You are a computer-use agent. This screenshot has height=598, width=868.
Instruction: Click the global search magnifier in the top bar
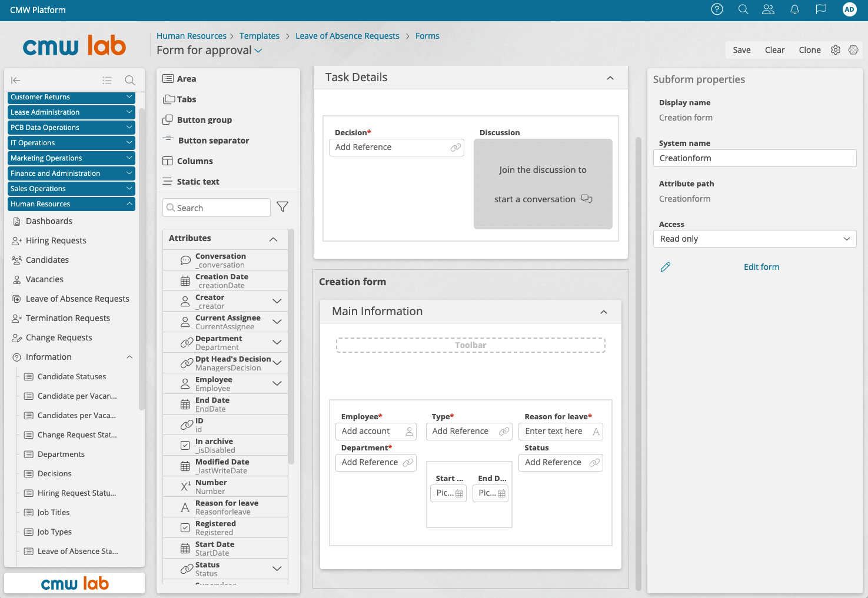743,9
